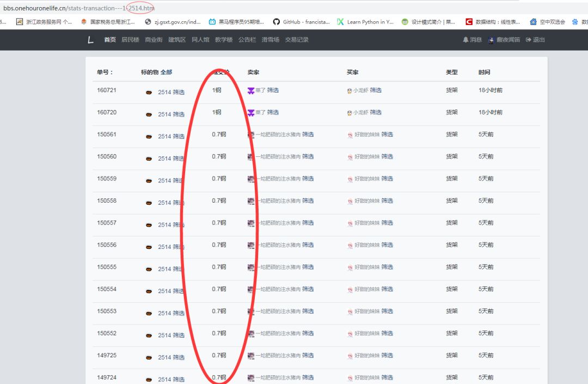Open the 空中双选会 bookmark
The height and width of the screenshot is (384, 588).
(x=548, y=22)
